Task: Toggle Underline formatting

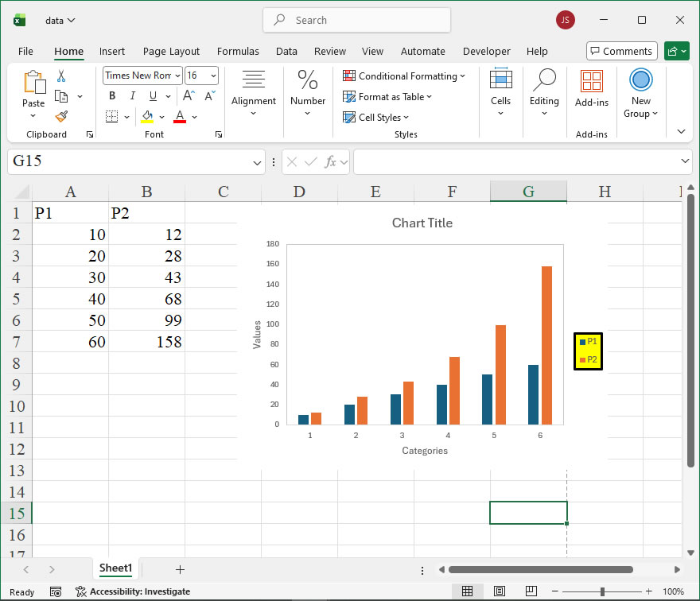Action: [x=152, y=96]
